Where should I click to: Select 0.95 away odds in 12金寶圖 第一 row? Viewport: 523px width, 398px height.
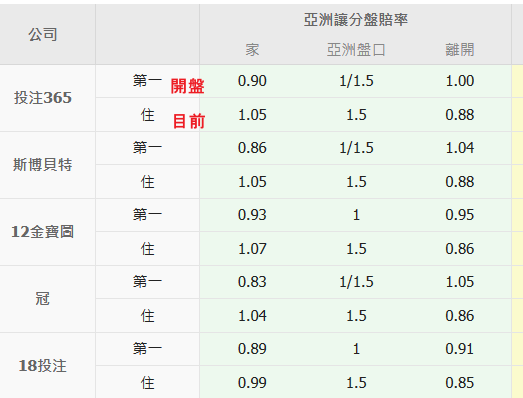(460, 215)
